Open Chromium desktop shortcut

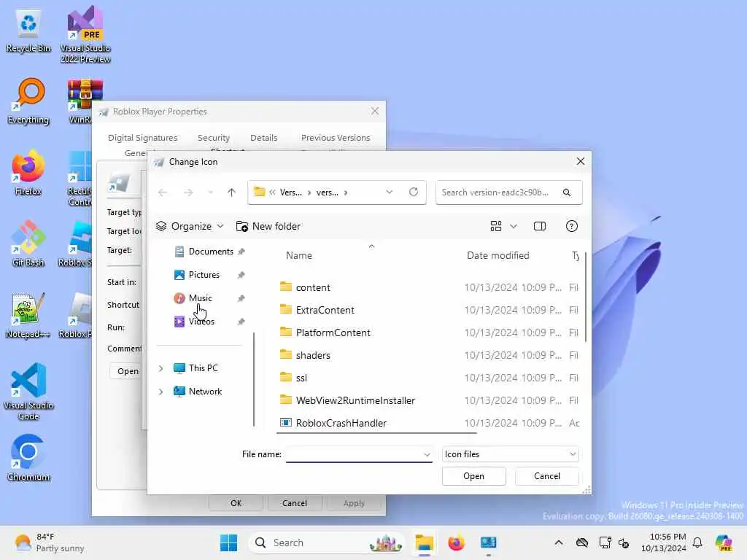[x=28, y=458]
